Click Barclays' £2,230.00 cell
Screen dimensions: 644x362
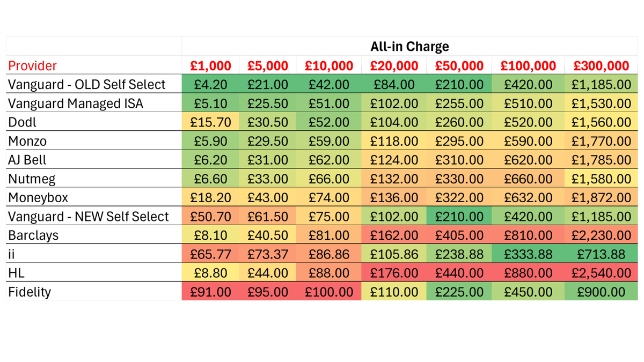point(601,235)
